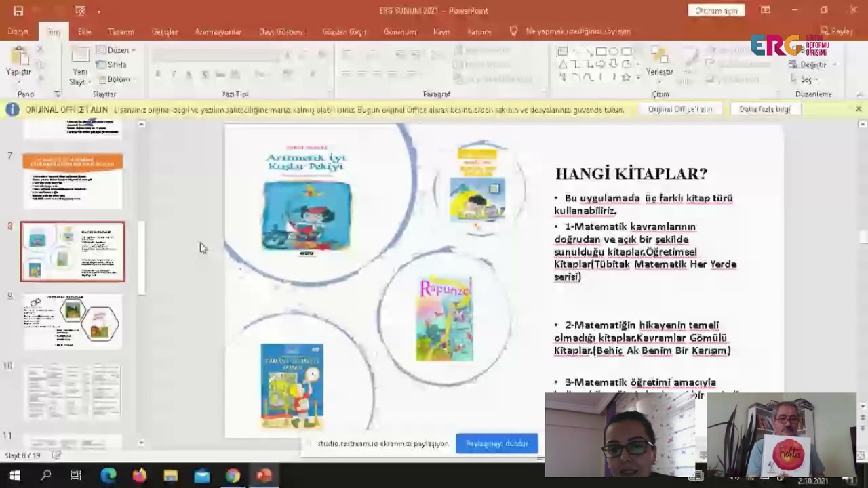
Task: Click Sıfırla to reset the slide
Action: coord(112,64)
